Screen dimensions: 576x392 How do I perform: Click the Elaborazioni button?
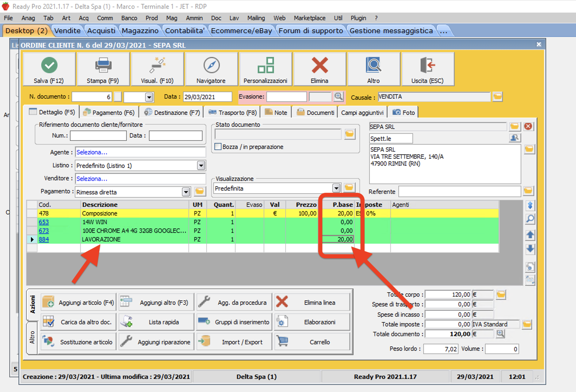click(x=312, y=322)
